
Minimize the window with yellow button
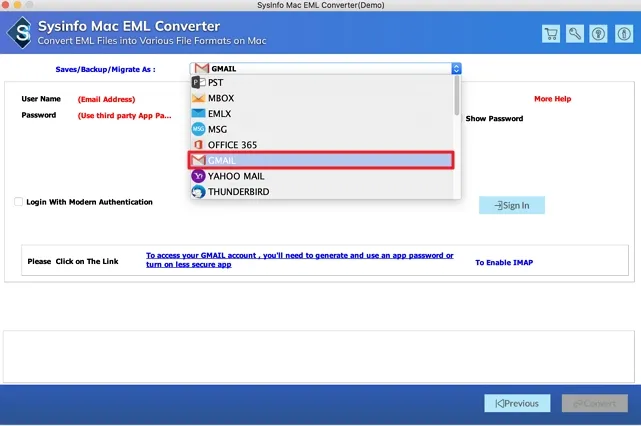(17, 4)
